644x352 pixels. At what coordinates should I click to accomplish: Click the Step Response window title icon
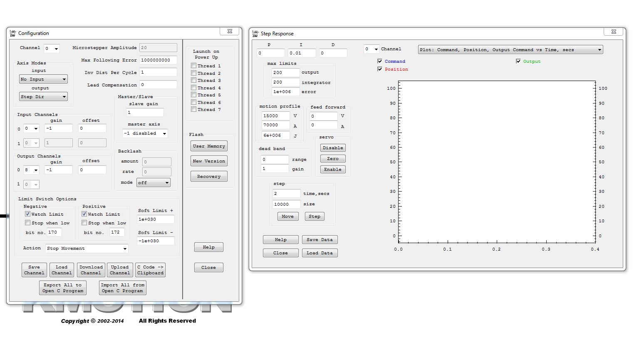point(255,34)
